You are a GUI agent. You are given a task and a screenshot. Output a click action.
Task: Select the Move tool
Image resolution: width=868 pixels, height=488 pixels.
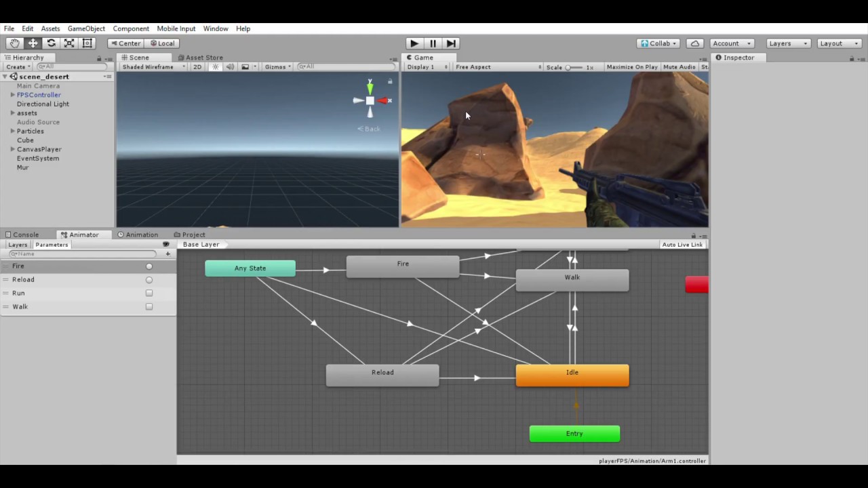click(33, 43)
